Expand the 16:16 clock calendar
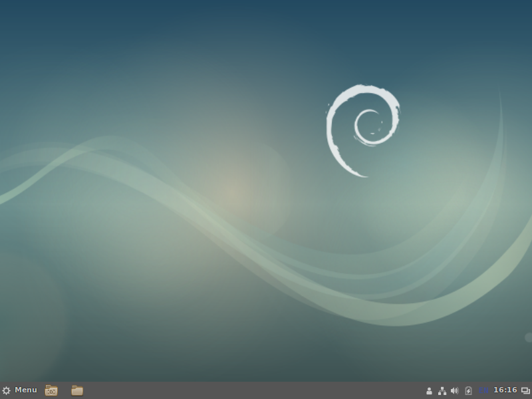This screenshot has height=399, width=532. click(505, 390)
